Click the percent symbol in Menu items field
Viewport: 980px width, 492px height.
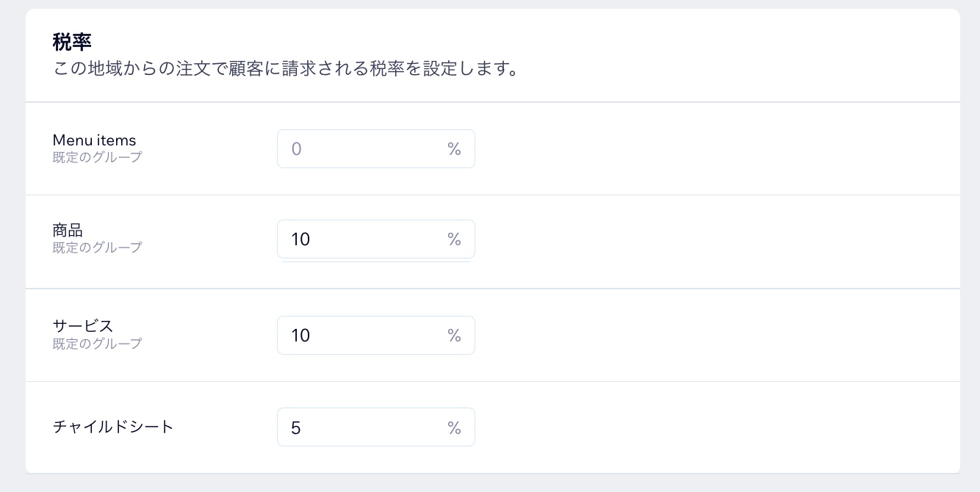coord(454,149)
